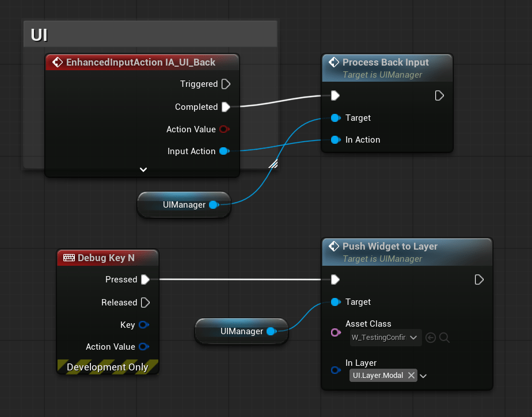Expand the EnhancedInputAction node's hidden pins
Screen dimensions: 532x417
click(x=143, y=170)
